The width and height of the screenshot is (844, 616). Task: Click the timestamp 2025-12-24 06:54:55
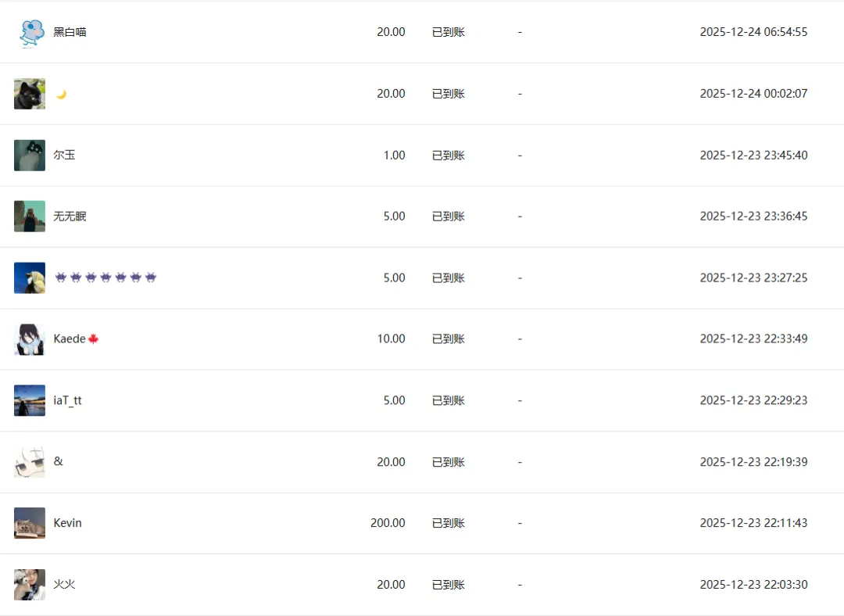[x=753, y=32]
